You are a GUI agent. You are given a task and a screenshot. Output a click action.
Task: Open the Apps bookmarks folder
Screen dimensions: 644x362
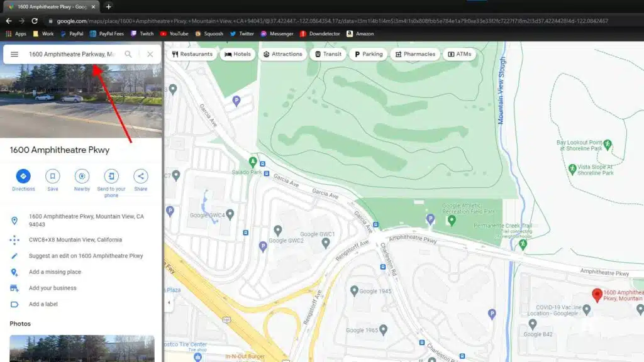[19, 33]
